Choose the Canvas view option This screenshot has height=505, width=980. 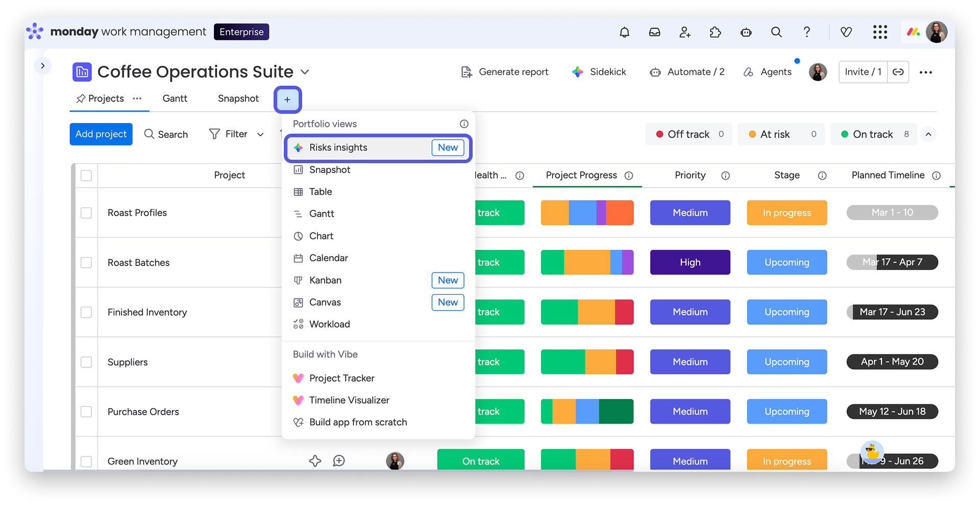click(378, 302)
